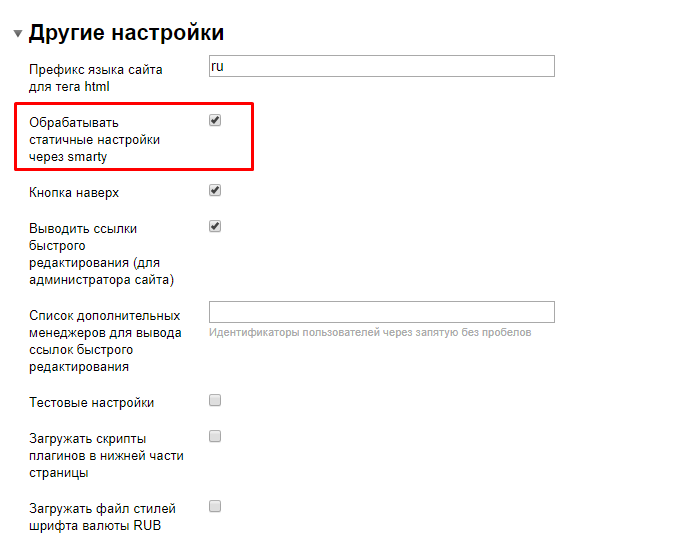Click the Другие настройки section heading
Image resolution: width=676 pixels, height=538 pixels.
pyautogui.click(x=126, y=33)
